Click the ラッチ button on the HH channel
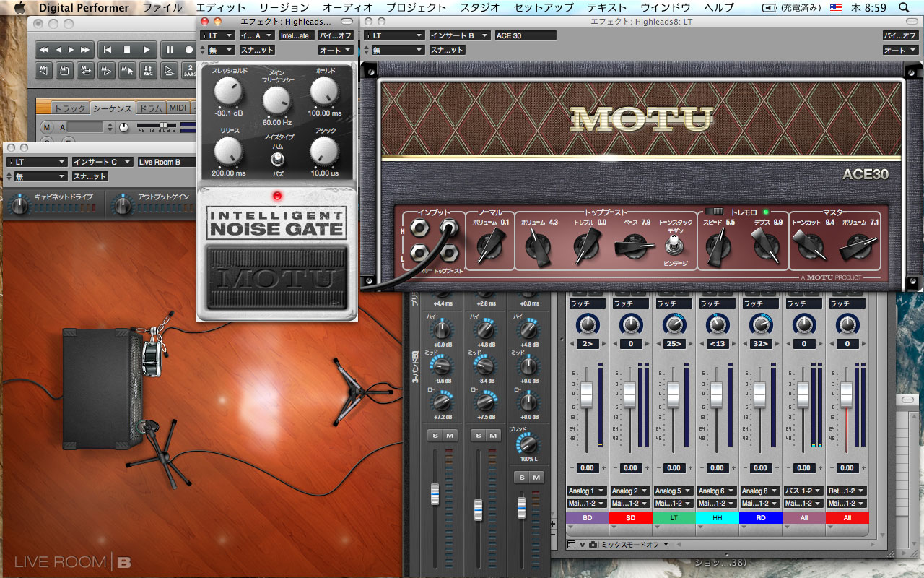 click(x=718, y=304)
